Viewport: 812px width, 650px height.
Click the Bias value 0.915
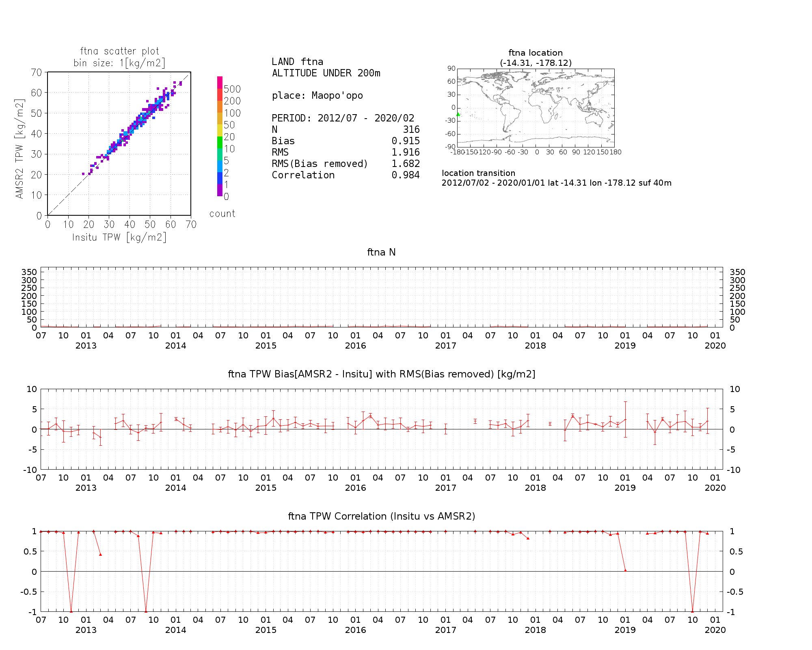coord(406,141)
